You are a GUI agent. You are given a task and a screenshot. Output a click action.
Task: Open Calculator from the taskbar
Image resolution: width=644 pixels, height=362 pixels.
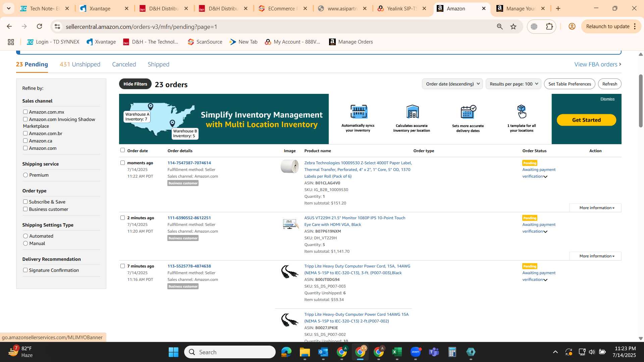[x=452, y=352]
